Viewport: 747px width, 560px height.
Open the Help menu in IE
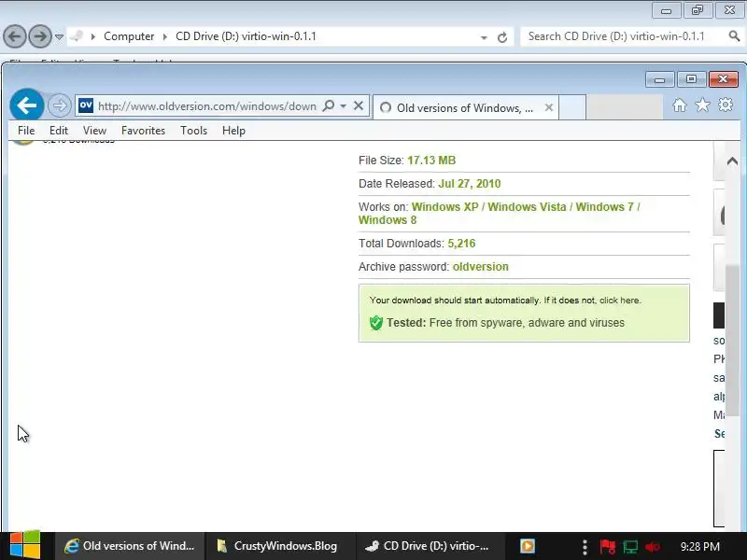click(x=233, y=131)
